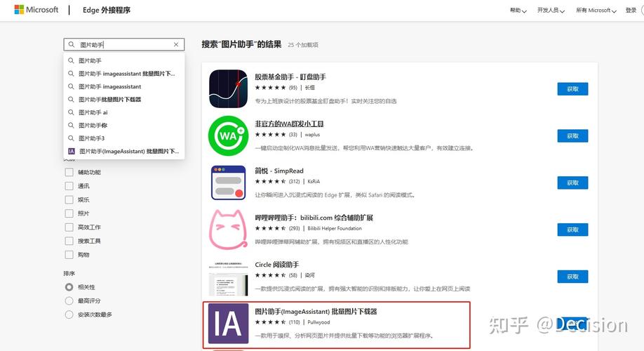
Task: Click small IA icon in suggestion list
Action: pos(72,151)
